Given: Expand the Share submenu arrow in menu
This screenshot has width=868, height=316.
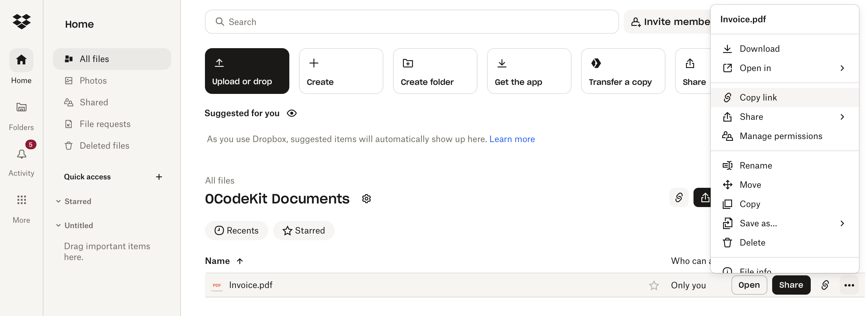Looking at the screenshot, I should click(x=842, y=117).
